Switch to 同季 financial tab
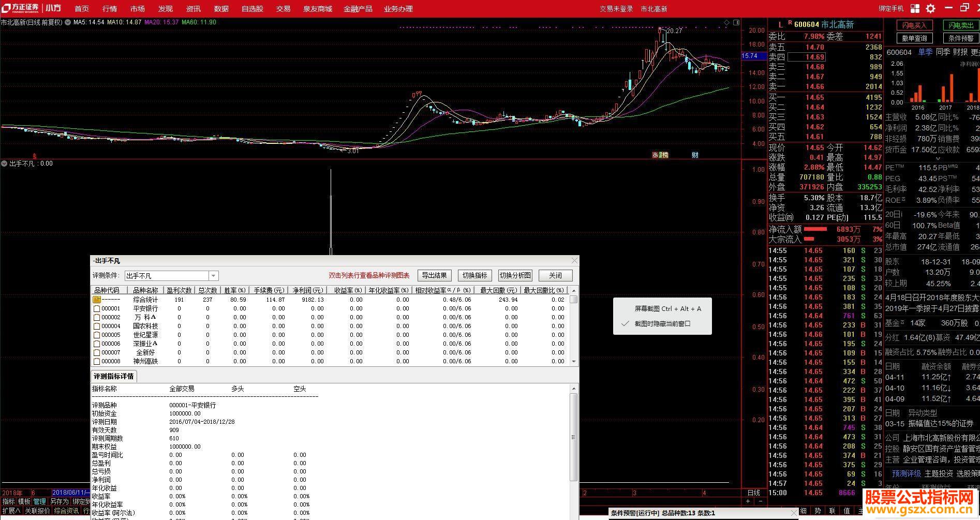The height and width of the screenshot is (520, 980). pos(943,52)
